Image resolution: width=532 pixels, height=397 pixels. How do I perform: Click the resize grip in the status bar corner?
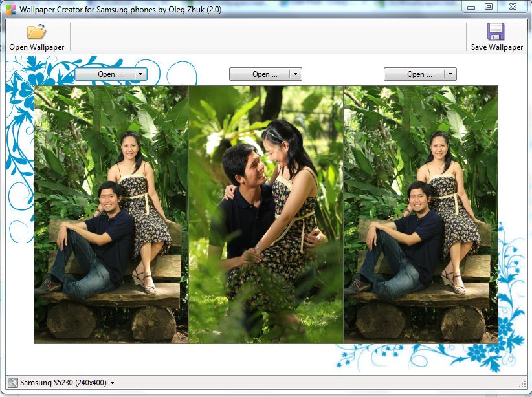522,384
